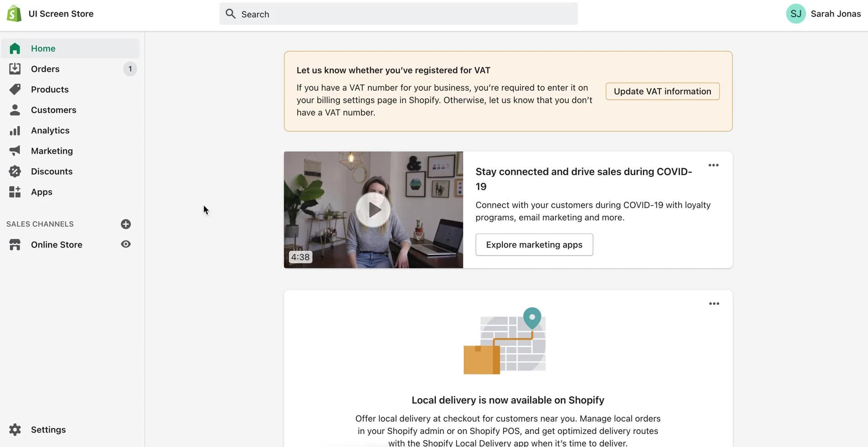Screen dimensions: 868x447
Task: Click Update VAT information button
Action: pos(662,91)
